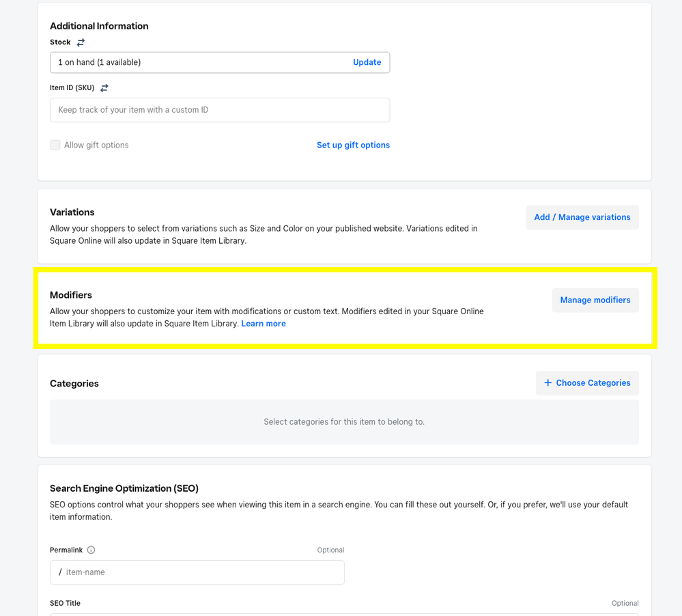Focus the Item ID custom SKU field
This screenshot has height=616, width=682.
tap(219, 110)
